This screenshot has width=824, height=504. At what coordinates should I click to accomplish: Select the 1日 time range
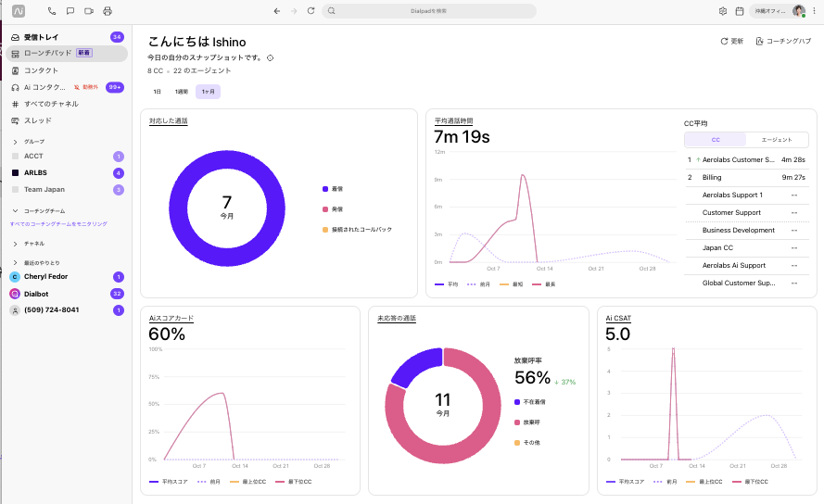click(158, 92)
